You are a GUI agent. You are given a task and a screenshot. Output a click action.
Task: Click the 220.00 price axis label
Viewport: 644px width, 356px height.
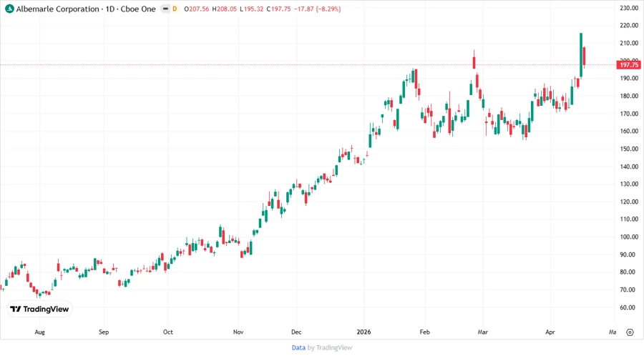(x=629, y=26)
